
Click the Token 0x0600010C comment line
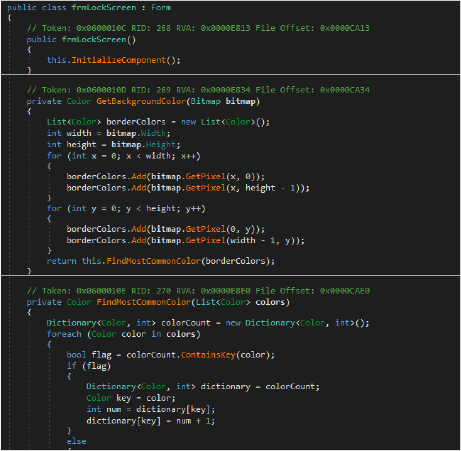point(198,28)
